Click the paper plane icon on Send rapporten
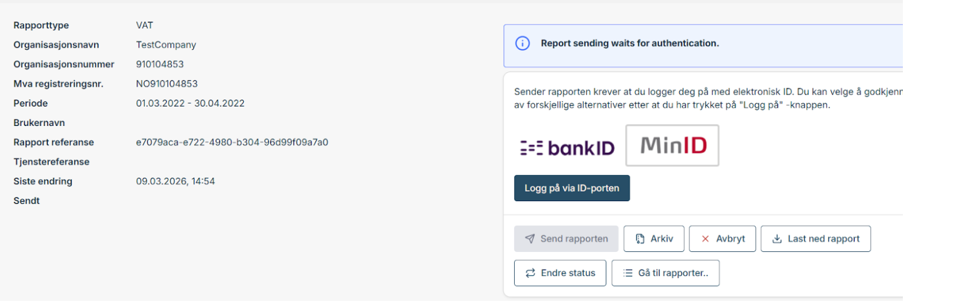 click(x=530, y=239)
